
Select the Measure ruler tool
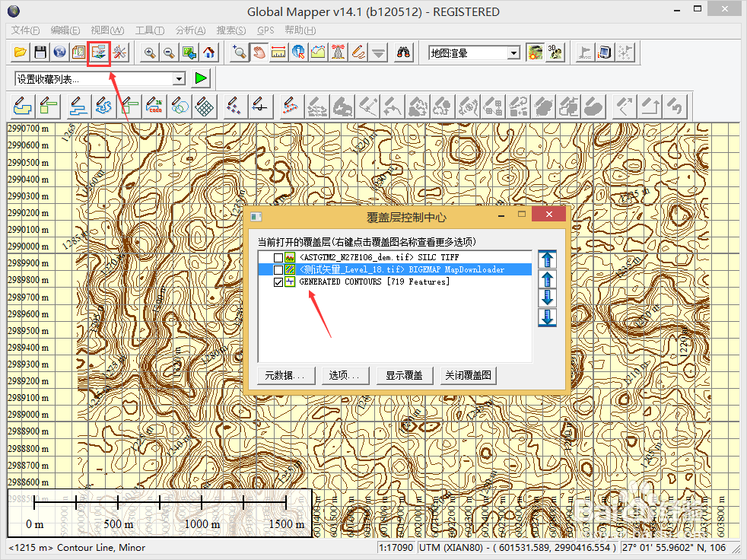278,52
